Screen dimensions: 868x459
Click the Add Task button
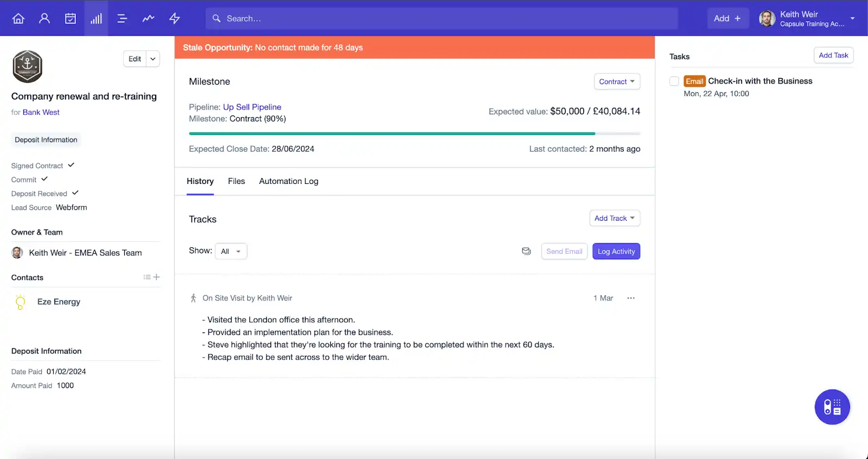pos(833,55)
